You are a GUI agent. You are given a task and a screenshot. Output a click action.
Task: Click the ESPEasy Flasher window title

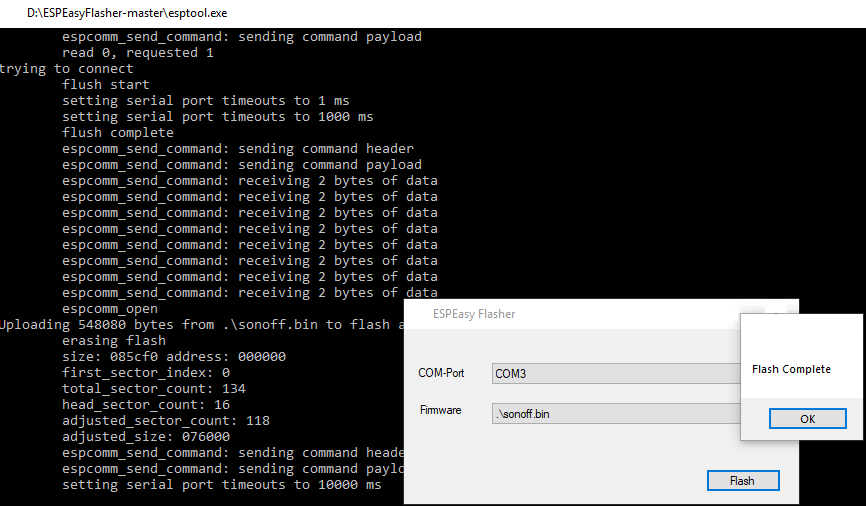474,314
